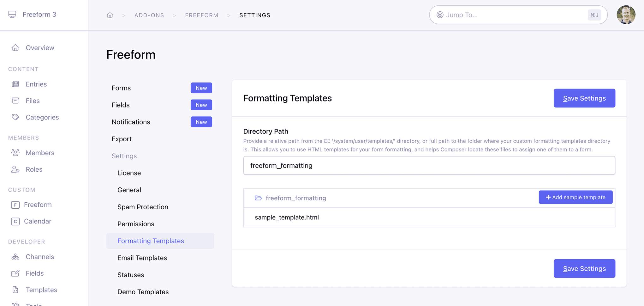Open Channels in developer section
The image size is (644, 306).
40,257
